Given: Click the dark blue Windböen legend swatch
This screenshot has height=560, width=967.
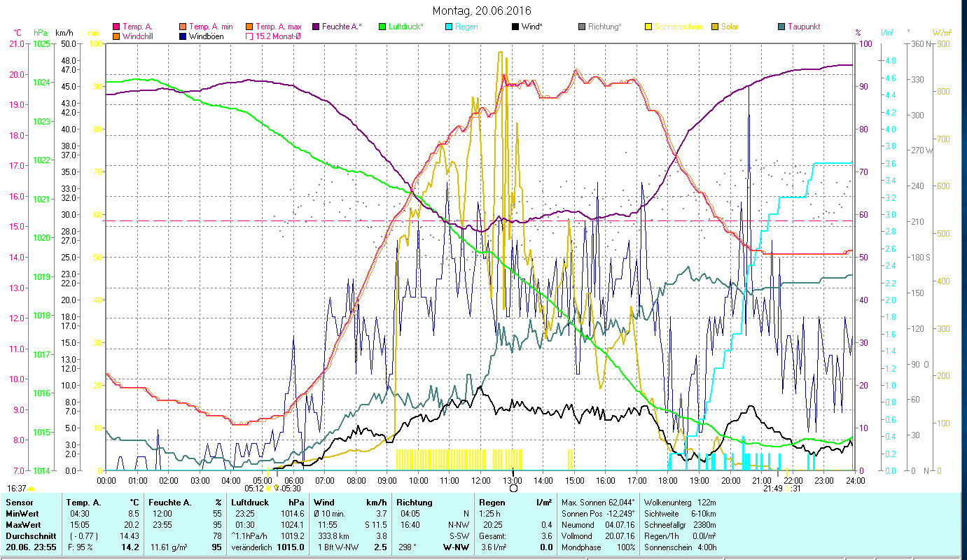Looking at the screenshot, I should [183, 36].
